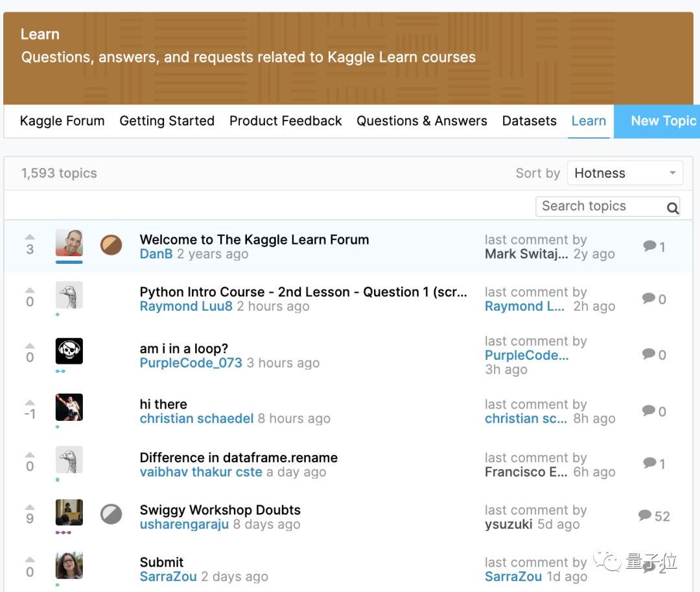The width and height of the screenshot is (700, 592).
Task: Visit author link vaibhav thakur cste
Action: pos(201,472)
